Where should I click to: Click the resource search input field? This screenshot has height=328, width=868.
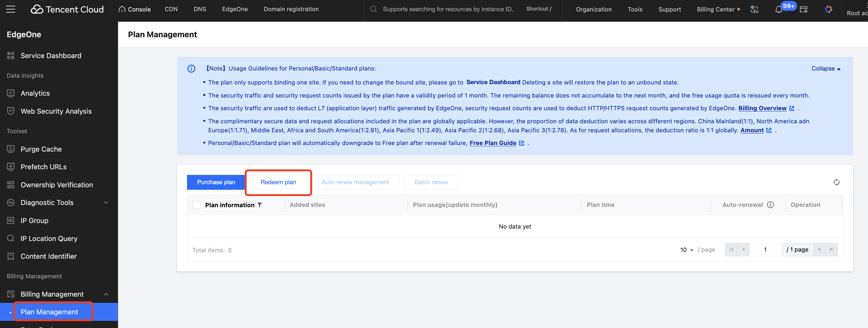pyautogui.click(x=447, y=9)
